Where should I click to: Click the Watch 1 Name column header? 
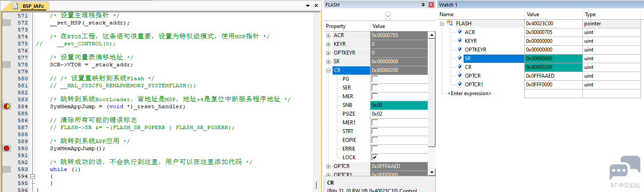pos(481,14)
